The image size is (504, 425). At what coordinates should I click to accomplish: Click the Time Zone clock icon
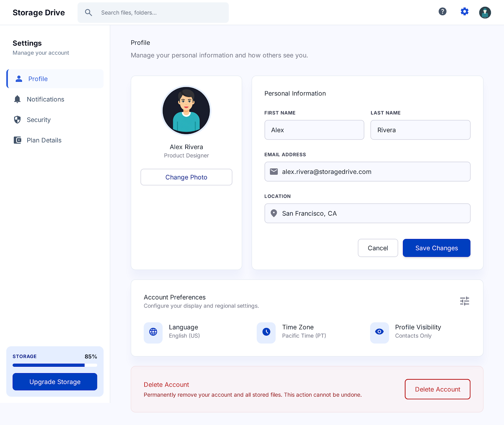pyautogui.click(x=266, y=332)
